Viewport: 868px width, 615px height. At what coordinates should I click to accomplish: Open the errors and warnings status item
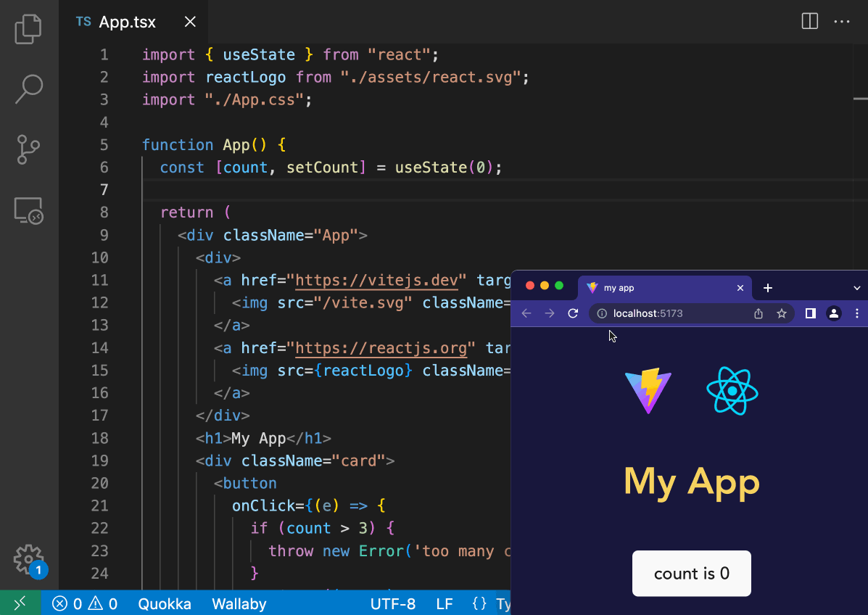tap(86, 603)
